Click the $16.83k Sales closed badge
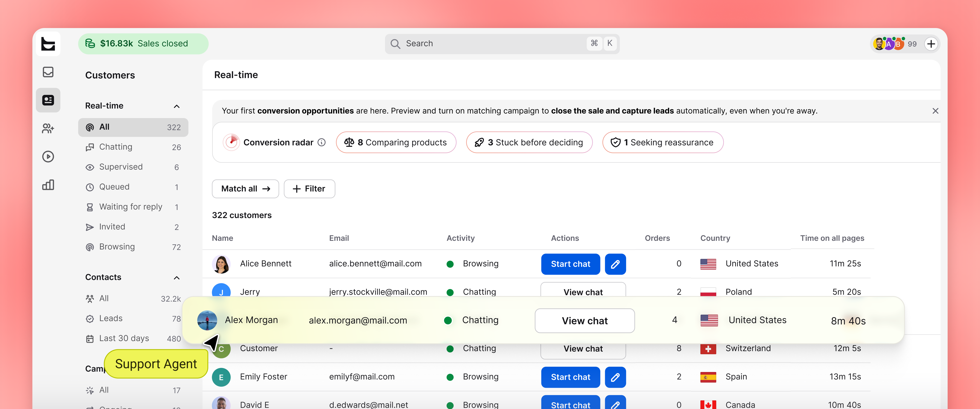The image size is (980, 409). pos(143,44)
